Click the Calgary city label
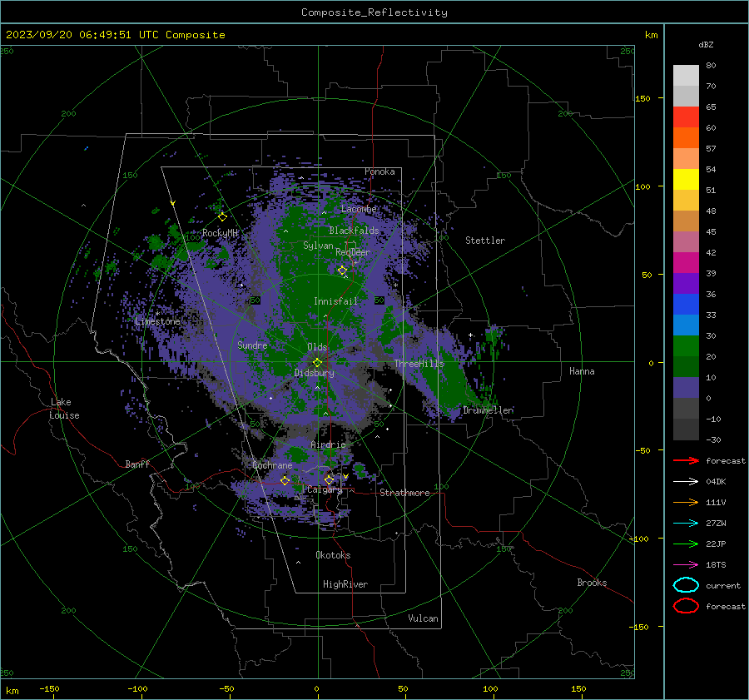 pos(325,489)
